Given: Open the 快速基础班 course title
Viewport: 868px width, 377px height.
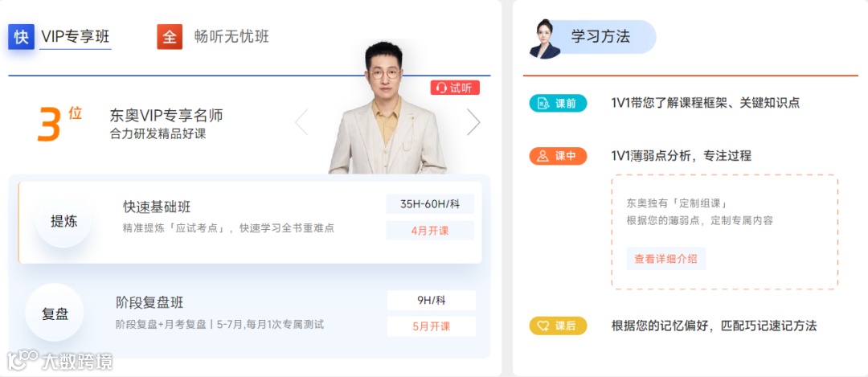Looking at the screenshot, I should point(157,207).
